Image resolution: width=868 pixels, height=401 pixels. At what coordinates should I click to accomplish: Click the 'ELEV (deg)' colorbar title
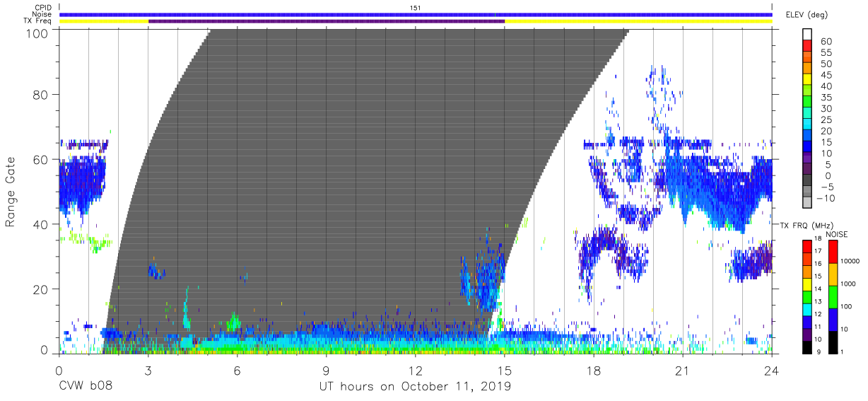807,15
